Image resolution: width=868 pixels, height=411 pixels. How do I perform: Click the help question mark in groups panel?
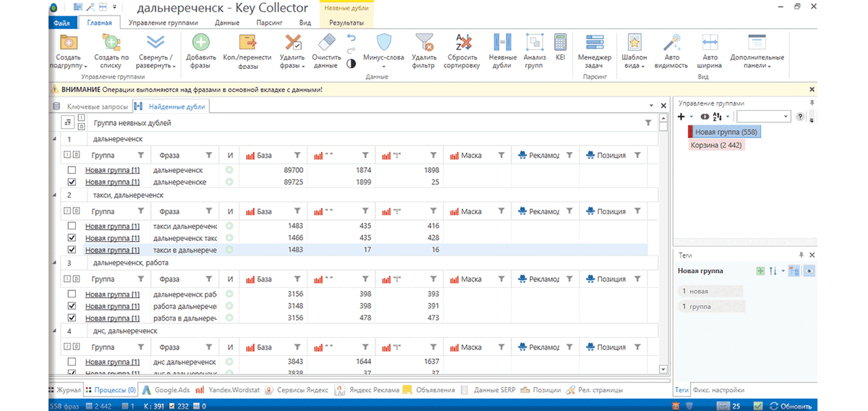800,116
